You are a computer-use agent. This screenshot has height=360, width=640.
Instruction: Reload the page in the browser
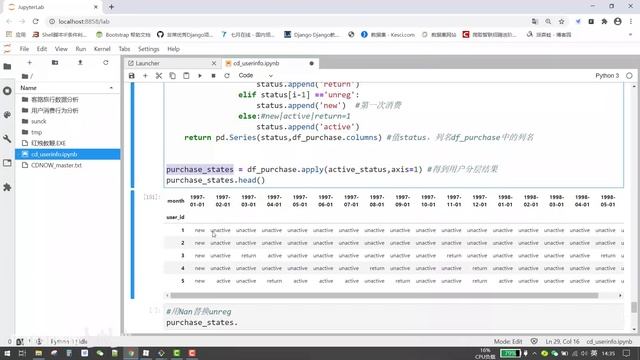(36, 21)
